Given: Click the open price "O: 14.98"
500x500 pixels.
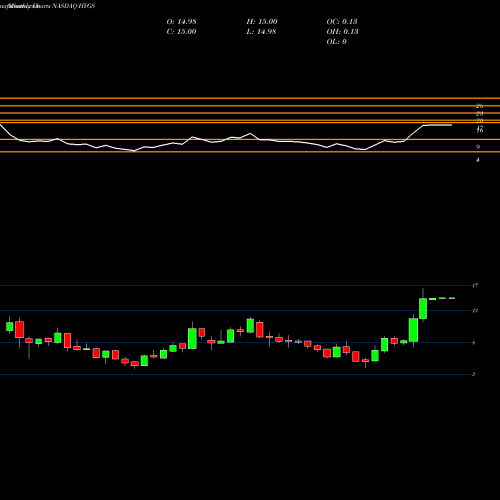Looking at the screenshot, I should pyautogui.click(x=181, y=22).
